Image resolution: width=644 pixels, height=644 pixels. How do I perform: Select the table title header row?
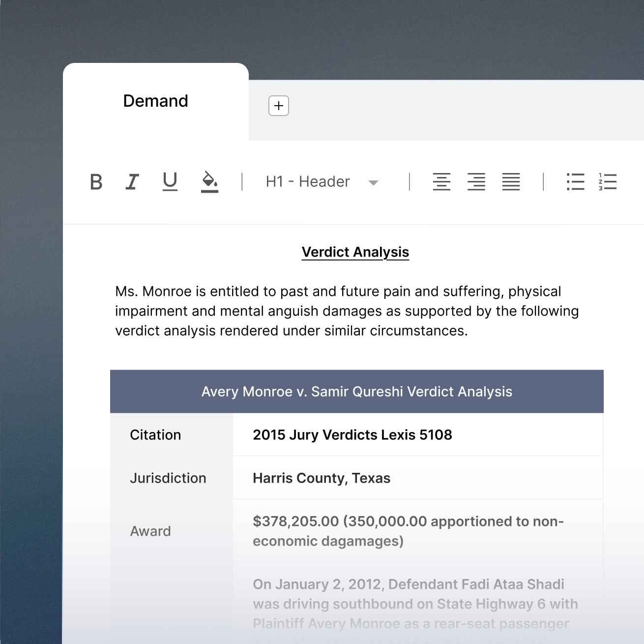pyautogui.click(x=356, y=392)
